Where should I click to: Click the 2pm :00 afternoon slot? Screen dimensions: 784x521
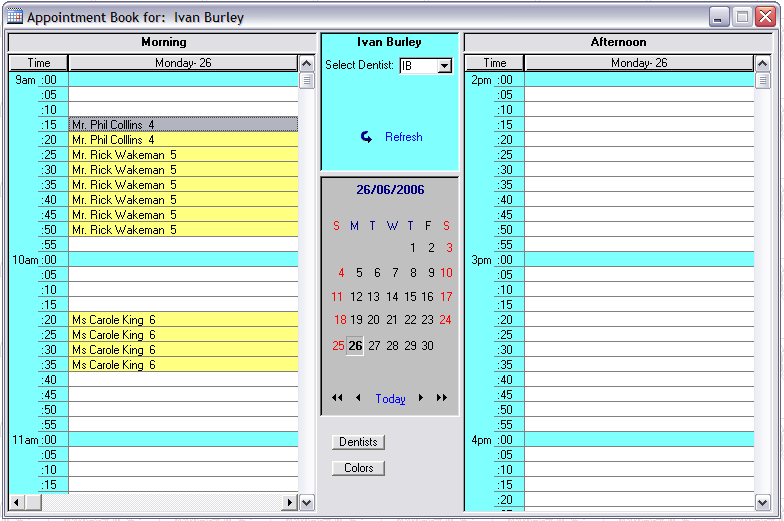click(640, 80)
